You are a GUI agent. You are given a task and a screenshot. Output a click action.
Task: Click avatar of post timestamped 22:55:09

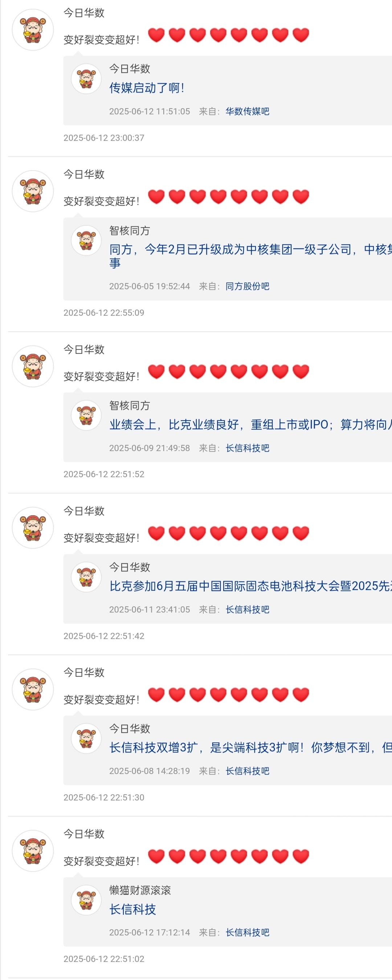(33, 191)
